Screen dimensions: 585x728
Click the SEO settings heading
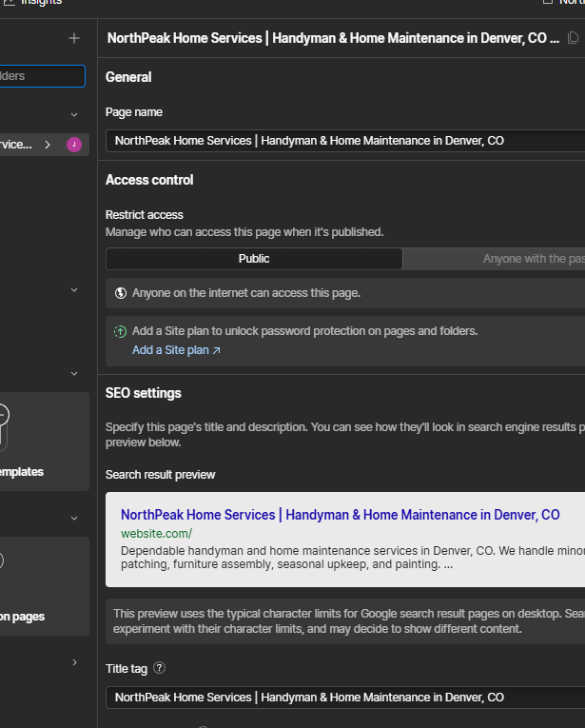(x=144, y=393)
